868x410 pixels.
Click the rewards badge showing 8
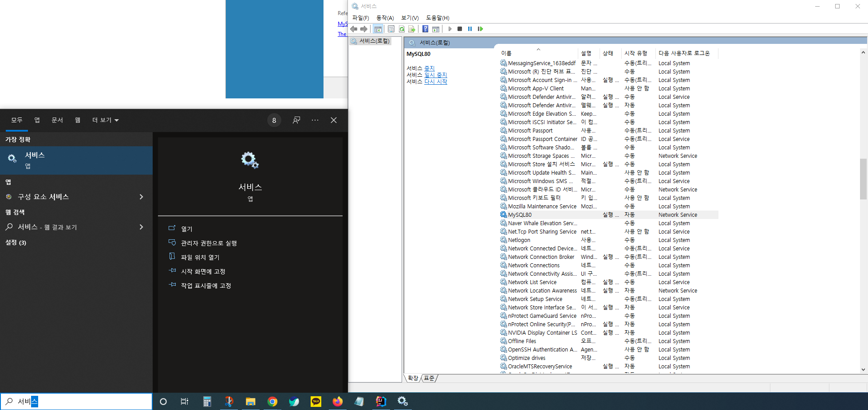pyautogui.click(x=274, y=120)
